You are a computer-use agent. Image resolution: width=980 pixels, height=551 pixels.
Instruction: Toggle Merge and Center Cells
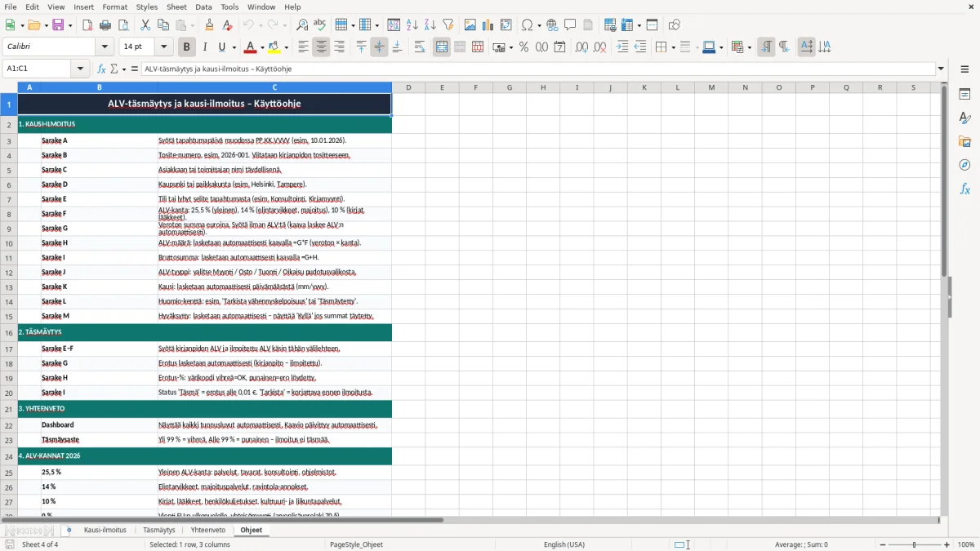point(442,47)
